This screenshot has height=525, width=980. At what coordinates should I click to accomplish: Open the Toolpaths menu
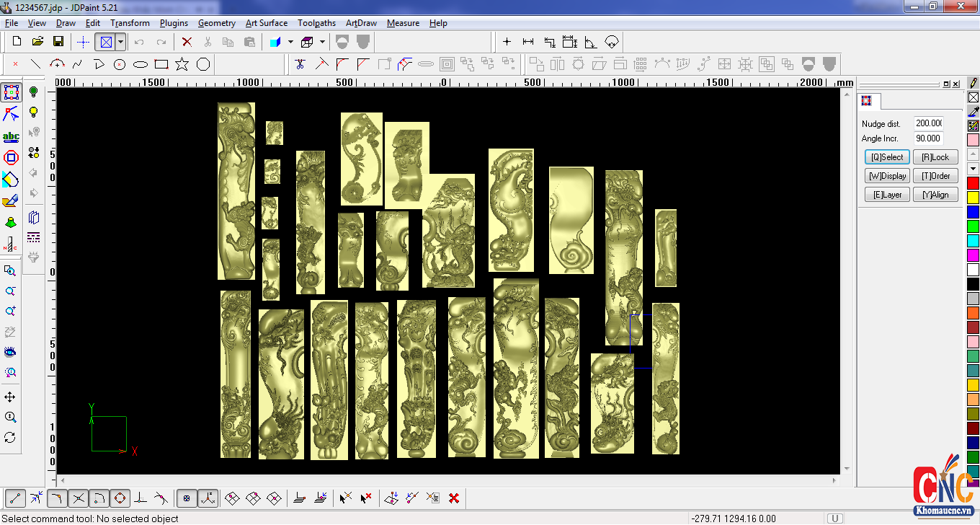point(316,23)
